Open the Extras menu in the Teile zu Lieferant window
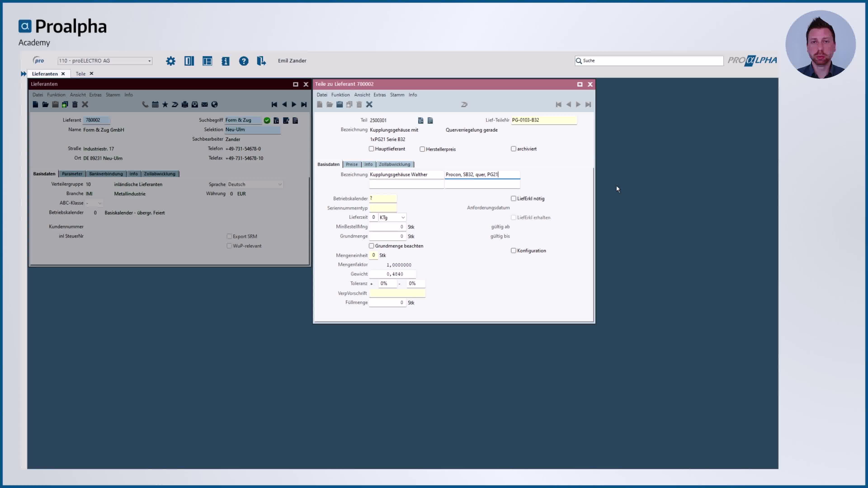Screen dimensions: 868x488 coord(380,95)
